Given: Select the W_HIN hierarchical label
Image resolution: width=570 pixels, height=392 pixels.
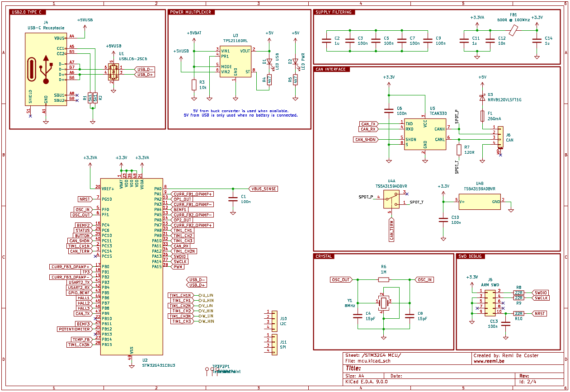Looking at the screenshot, I should (x=206, y=321).
